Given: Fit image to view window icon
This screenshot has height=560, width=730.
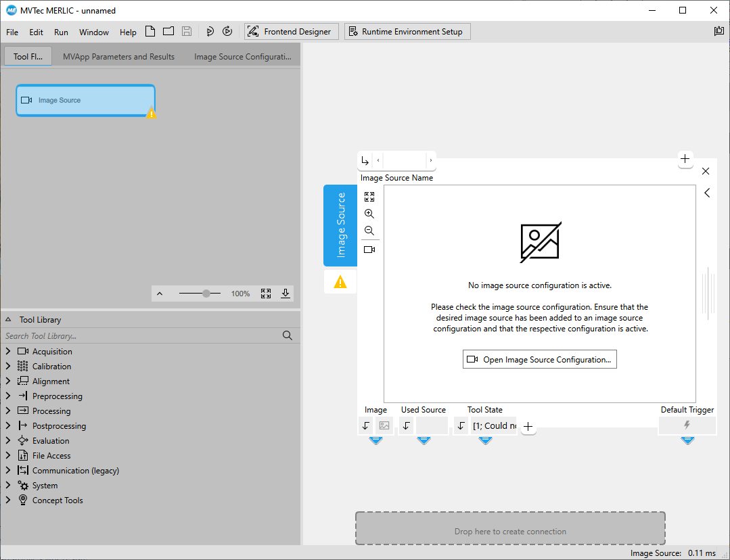Looking at the screenshot, I should coord(369,197).
